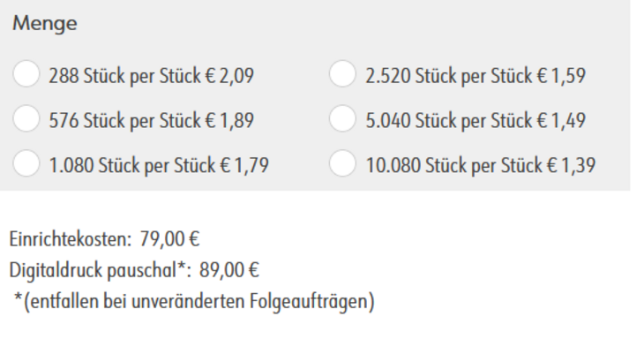644x347 pixels.
Task: Click the leading asterisk of the footnote line
Action: pyautogui.click(x=18, y=298)
